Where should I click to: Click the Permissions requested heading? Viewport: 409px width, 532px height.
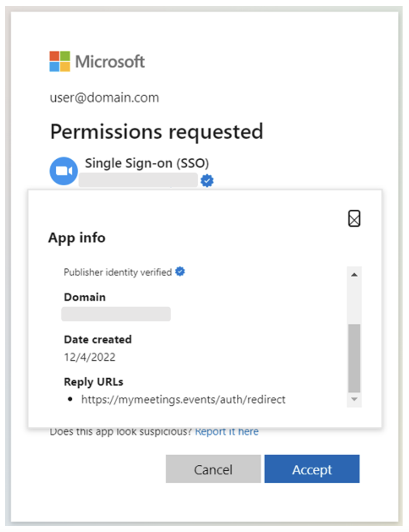(156, 131)
